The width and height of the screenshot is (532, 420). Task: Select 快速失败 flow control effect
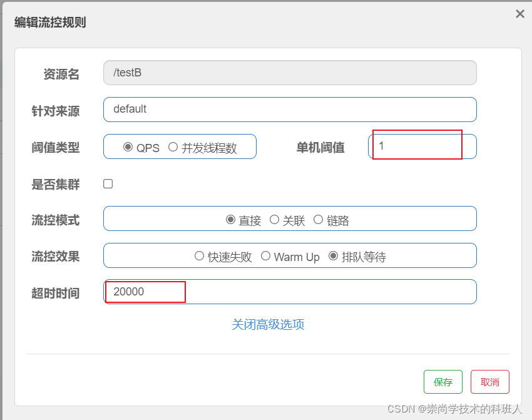[199, 256]
